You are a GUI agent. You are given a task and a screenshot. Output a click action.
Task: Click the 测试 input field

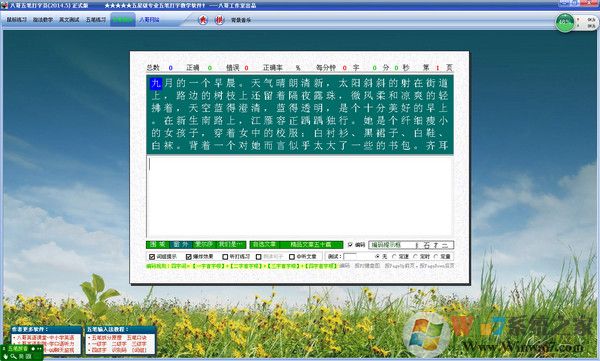click(350, 256)
